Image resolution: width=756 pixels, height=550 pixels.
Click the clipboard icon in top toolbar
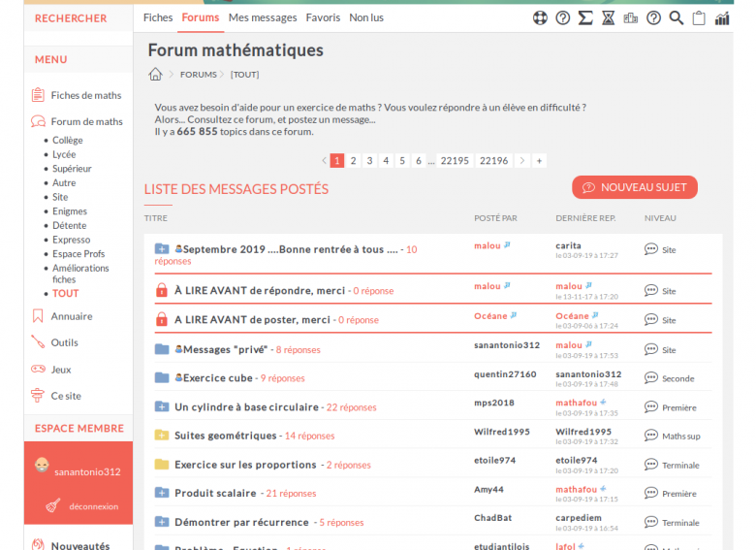[699, 17]
